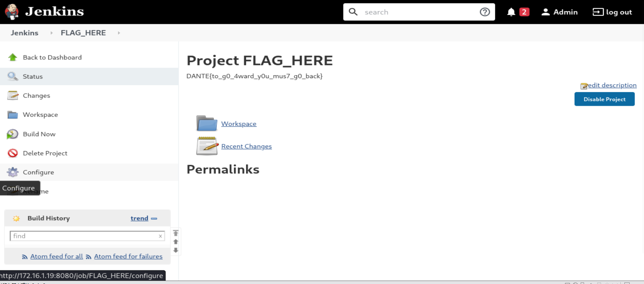Click the Build Now clock icon
The height and width of the screenshot is (284, 644).
click(12, 134)
